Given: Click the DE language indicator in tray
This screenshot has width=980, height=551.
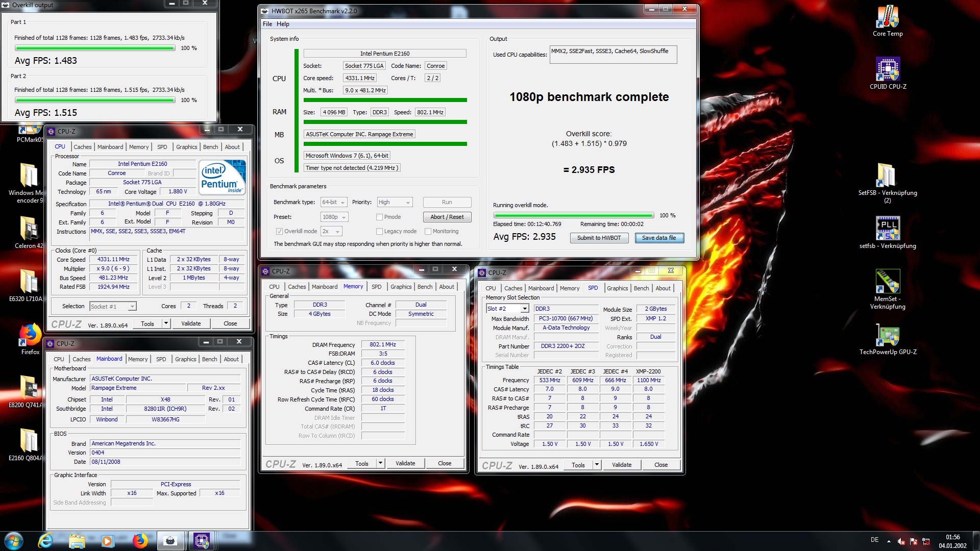Looking at the screenshot, I should pyautogui.click(x=874, y=540).
